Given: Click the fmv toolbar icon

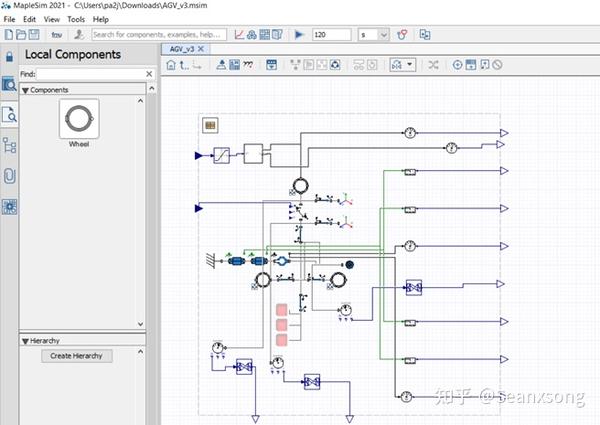Looking at the screenshot, I should pos(57,35).
